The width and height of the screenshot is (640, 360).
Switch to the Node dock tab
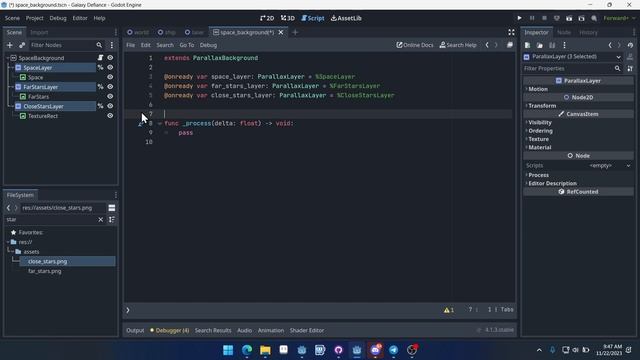(564, 32)
